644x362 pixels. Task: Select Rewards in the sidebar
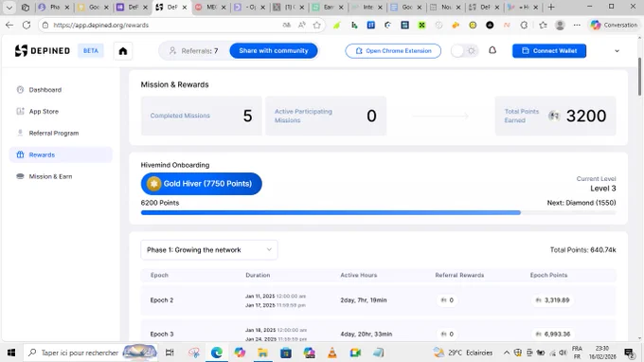tap(61, 154)
